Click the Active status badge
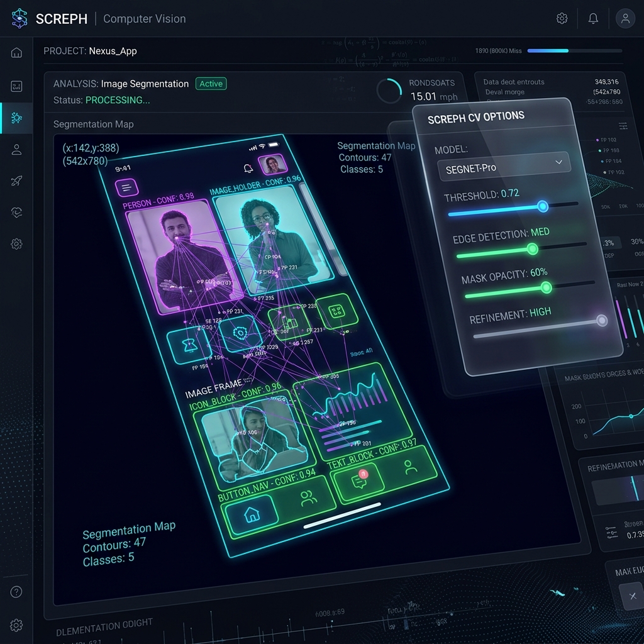Image resolution: width=644 pixels, height=644 pixels. click(211, 84)
